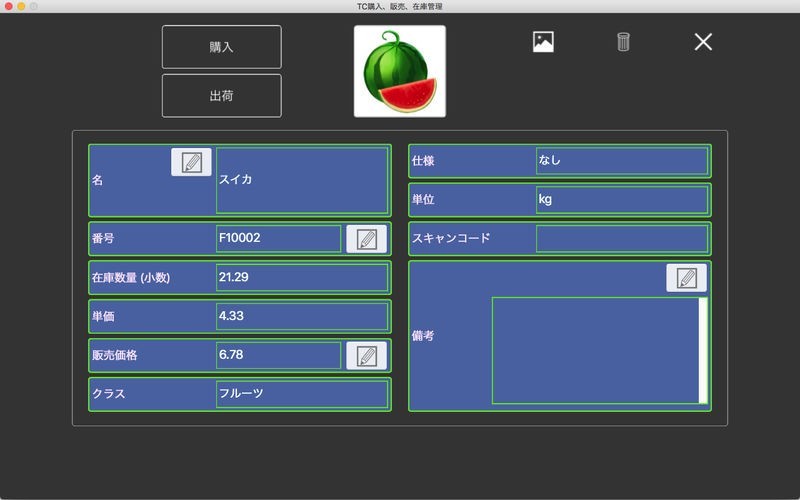This screenshot has width=800, height=500.
Task: Click the picture icon to change image
Action: point(543,42)
